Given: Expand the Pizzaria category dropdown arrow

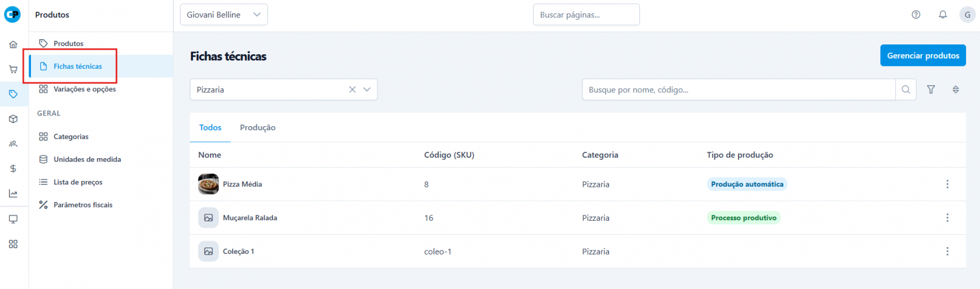Looking at the screenshot, I should pyautogui.click(x=367, y=89).
